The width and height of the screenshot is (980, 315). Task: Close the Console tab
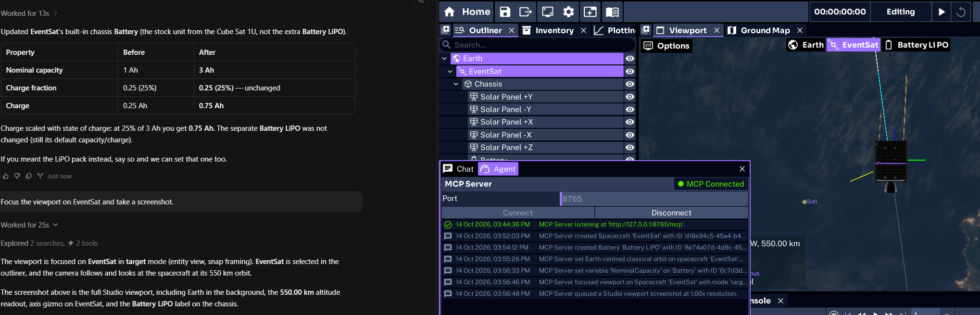click(780, 301)
